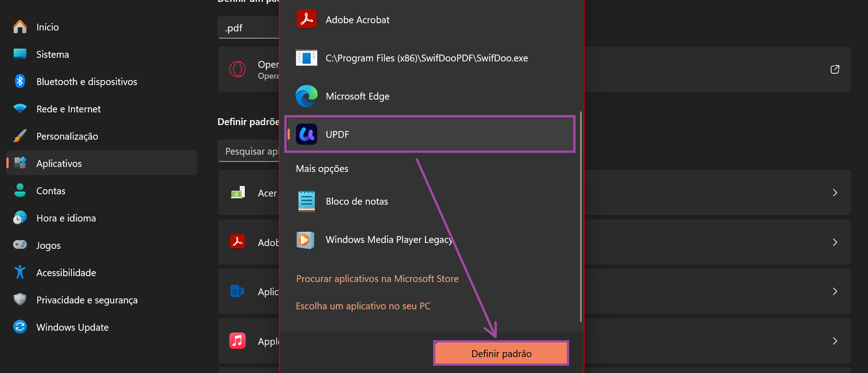
Task: Expand the Aplic... row chevron
Action: (x=835, y=291)
